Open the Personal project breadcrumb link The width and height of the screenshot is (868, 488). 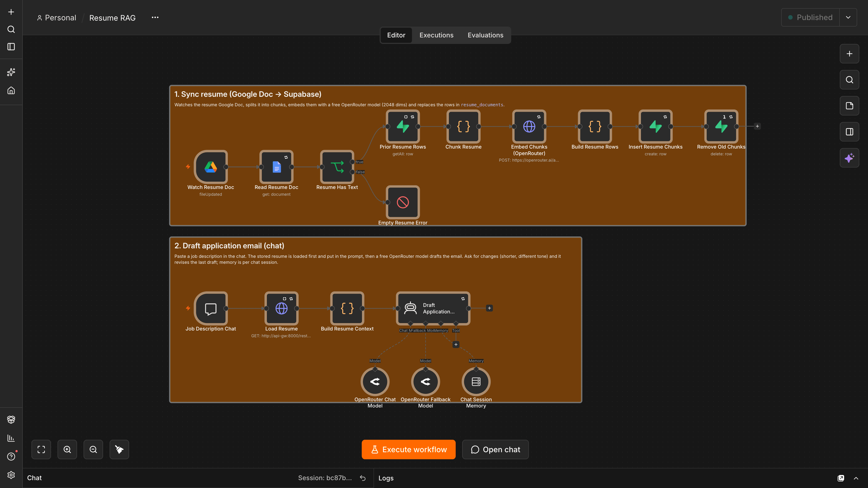(57, 18)
